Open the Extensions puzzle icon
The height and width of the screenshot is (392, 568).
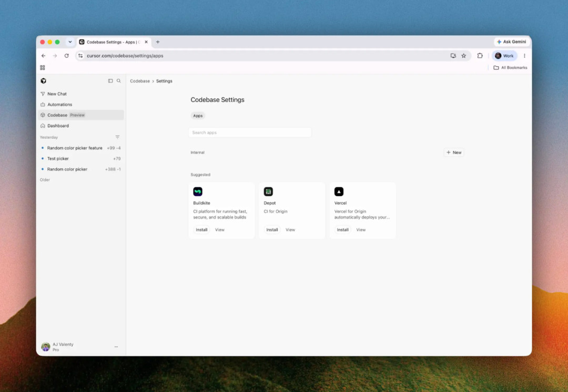point(480,56)
